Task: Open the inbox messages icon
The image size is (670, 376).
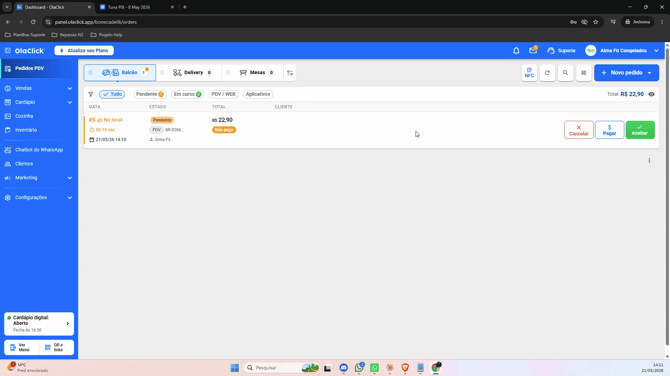Action: coord(533,50)
